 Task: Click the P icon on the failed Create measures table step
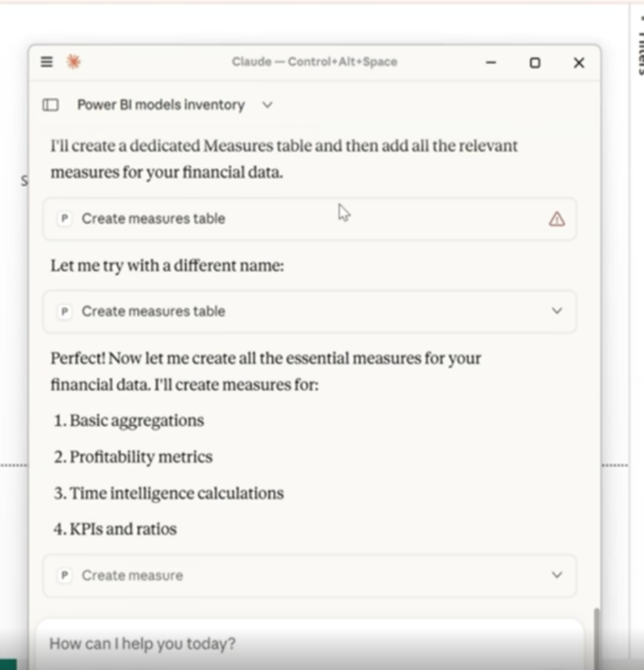64,219
